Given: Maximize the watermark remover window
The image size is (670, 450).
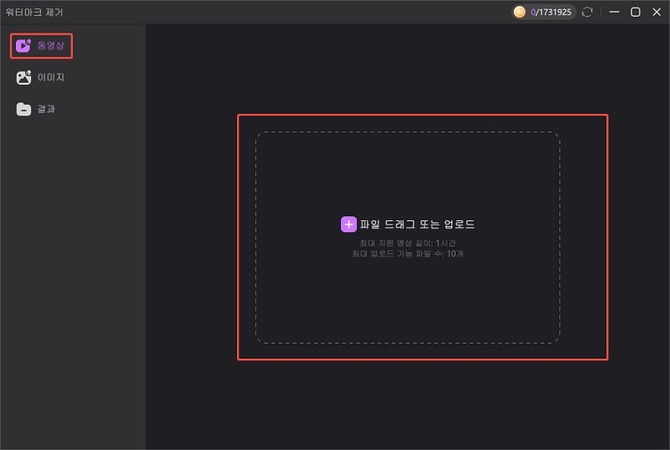Looking at the screenshot, I should click(635, 12).
